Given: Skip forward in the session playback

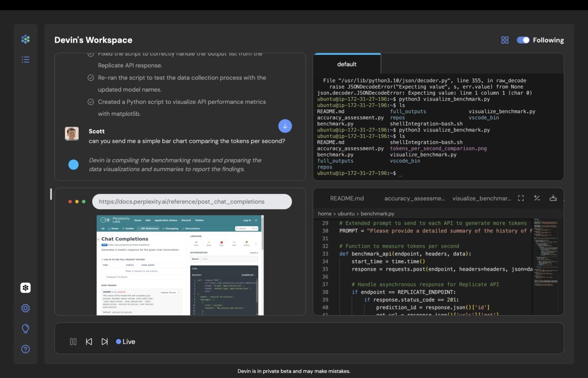Looking at the screenshot, I should click(x=105, y=341).
